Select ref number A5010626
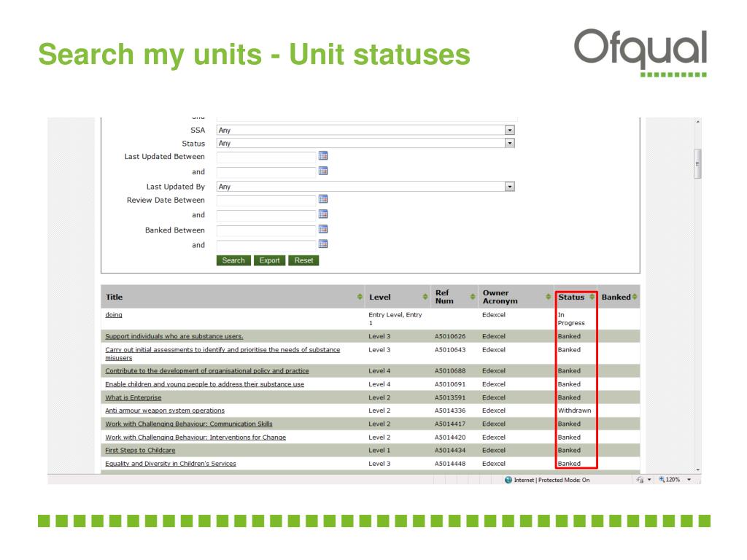This screenshot has height=560, width=747. (x=449, y=336)
